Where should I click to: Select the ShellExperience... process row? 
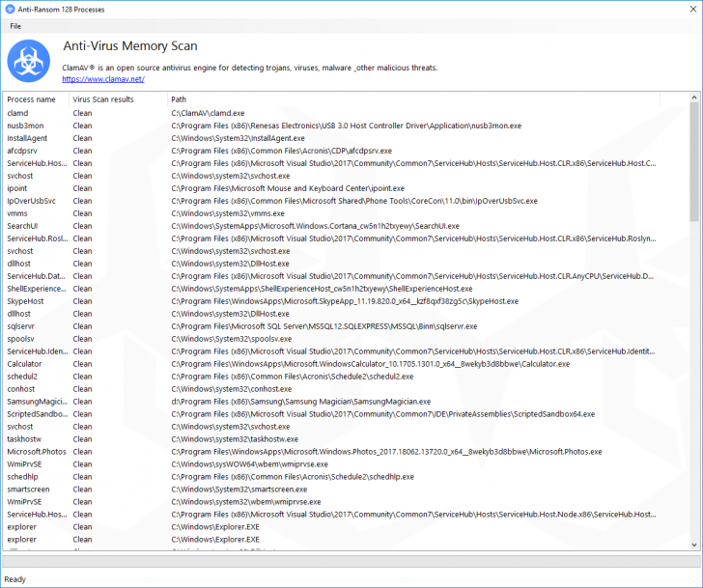click(x=332, y=289)
